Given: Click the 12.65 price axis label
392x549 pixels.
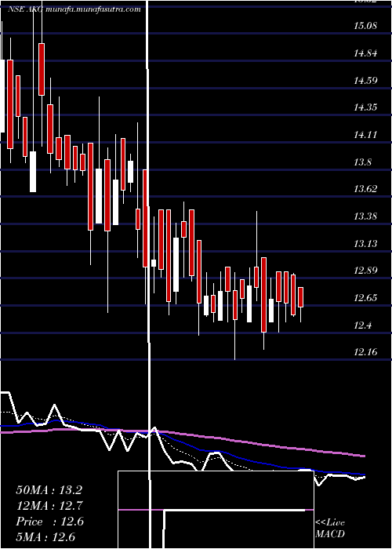Looking at the screenshot, I should pos(365,298).
